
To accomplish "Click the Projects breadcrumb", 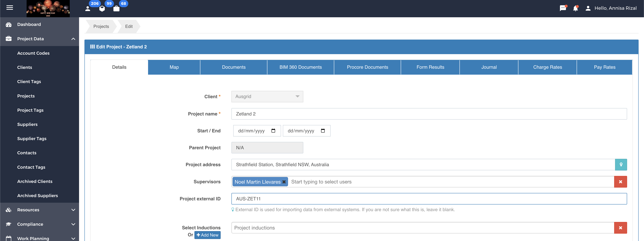I will tap(101, 26).
